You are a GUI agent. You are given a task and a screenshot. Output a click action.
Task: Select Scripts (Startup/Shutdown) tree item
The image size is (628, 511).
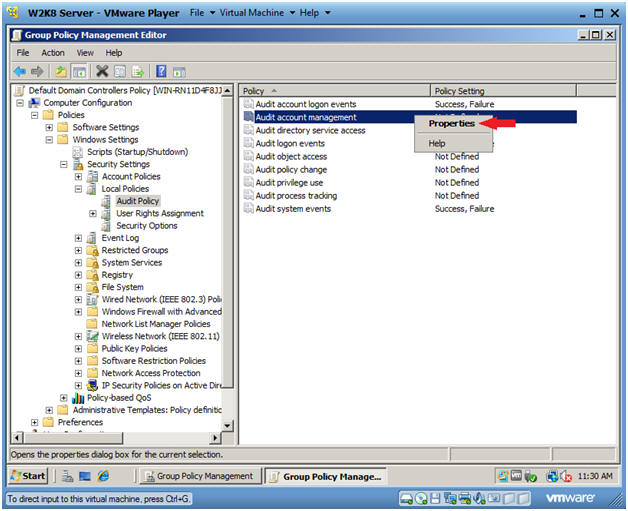tap(137, 152)
